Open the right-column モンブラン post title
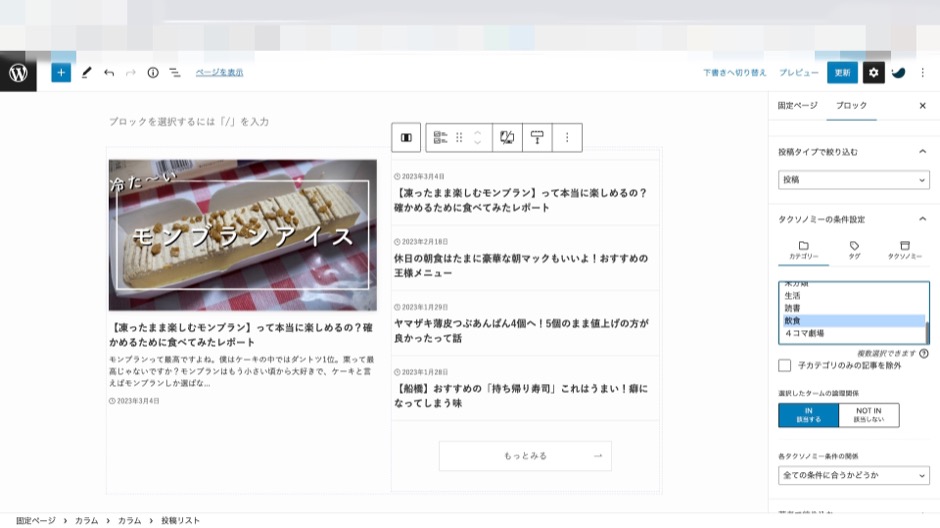 pyautogui.click(x=520, y=200)
